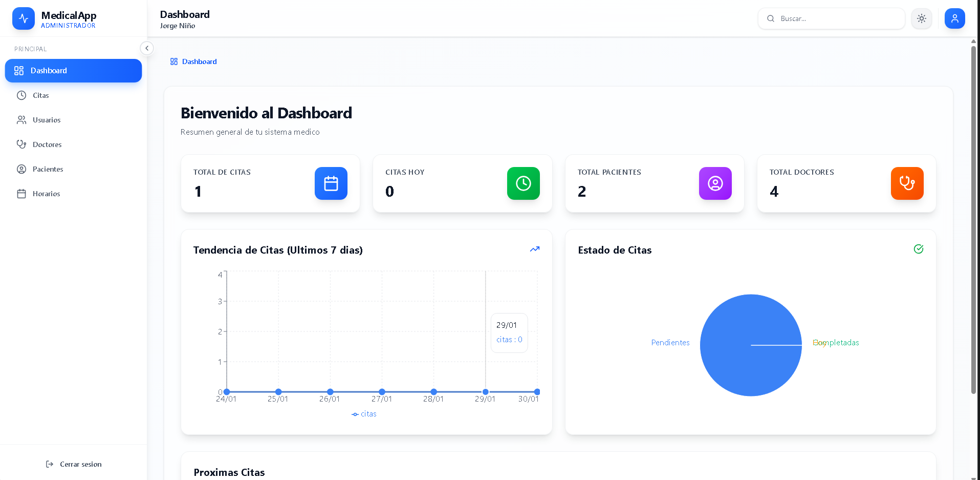Image resolution: width=980 pixels, height=480 pixels.
Task: Click the Completadas pie chart label
Action: [x=836, y=343]
